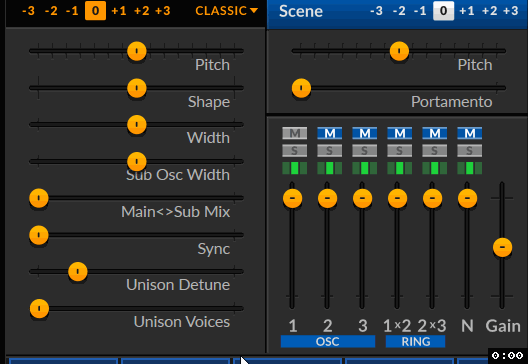This screenshot has width=528, height=364.
Task: Select oscillator octave -3
Action: (28, 11)
